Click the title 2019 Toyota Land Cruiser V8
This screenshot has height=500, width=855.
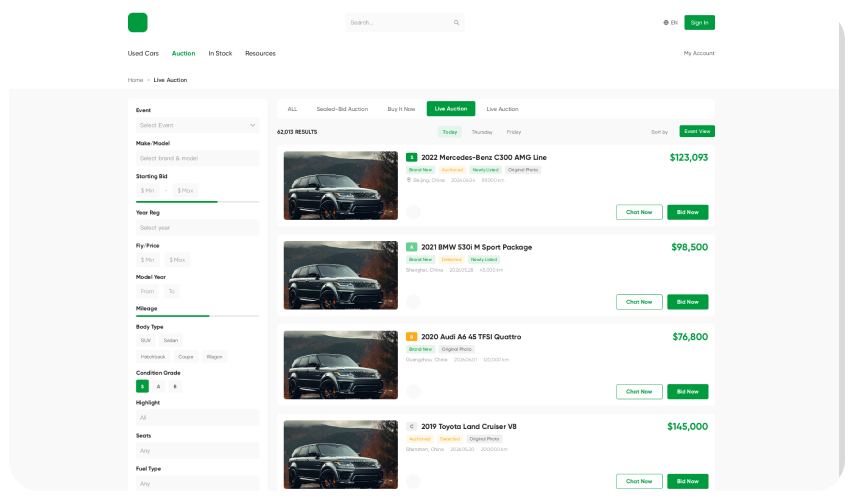click(x=469, y=426)
